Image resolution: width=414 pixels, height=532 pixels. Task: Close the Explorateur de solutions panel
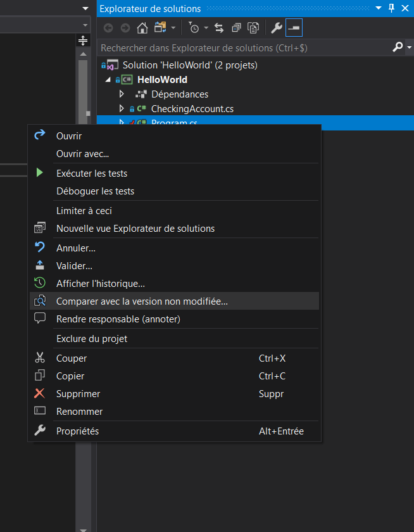pyautogui.click(x=405, y=8)
